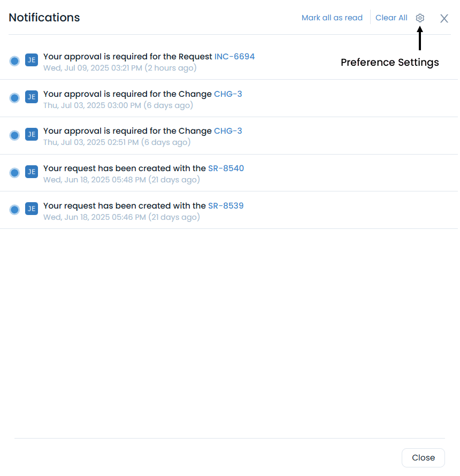Clear all notifications

(x=391, y=18)
